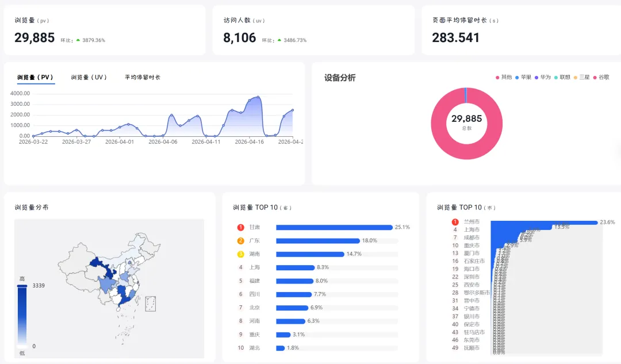Screen dimensions: 621x364
Task: Click the 23.6% bar for 兰州市
Action: [544, 223]
